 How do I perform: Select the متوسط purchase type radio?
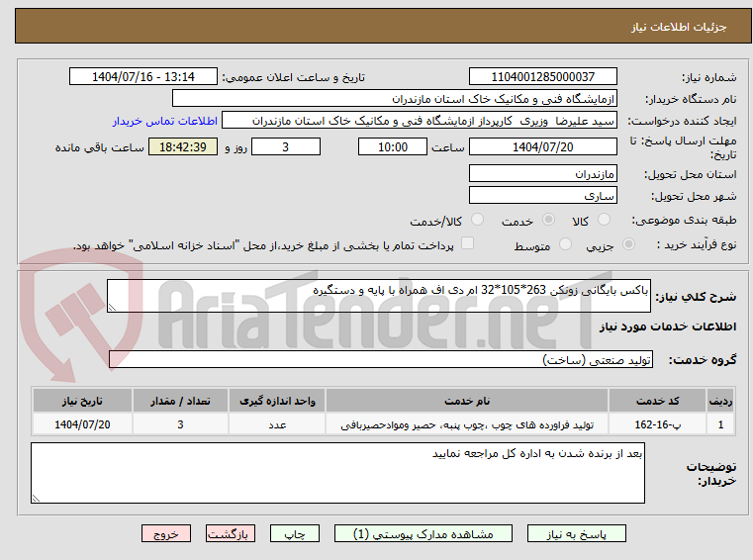click(565, 244)
